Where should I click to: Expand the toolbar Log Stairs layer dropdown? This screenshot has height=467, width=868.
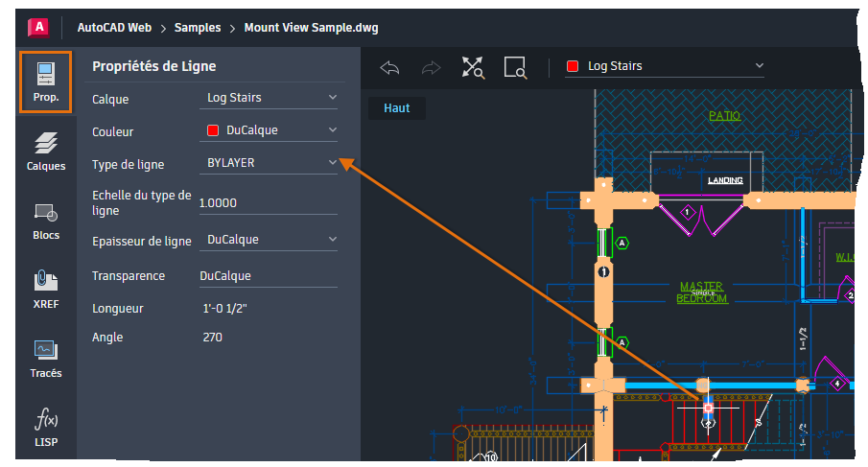point(665,66)
